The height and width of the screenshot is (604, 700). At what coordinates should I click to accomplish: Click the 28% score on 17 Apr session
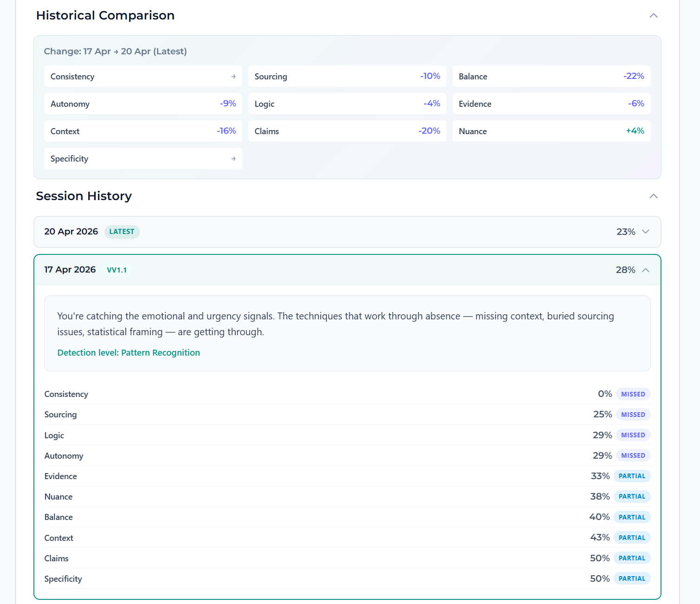625,269
